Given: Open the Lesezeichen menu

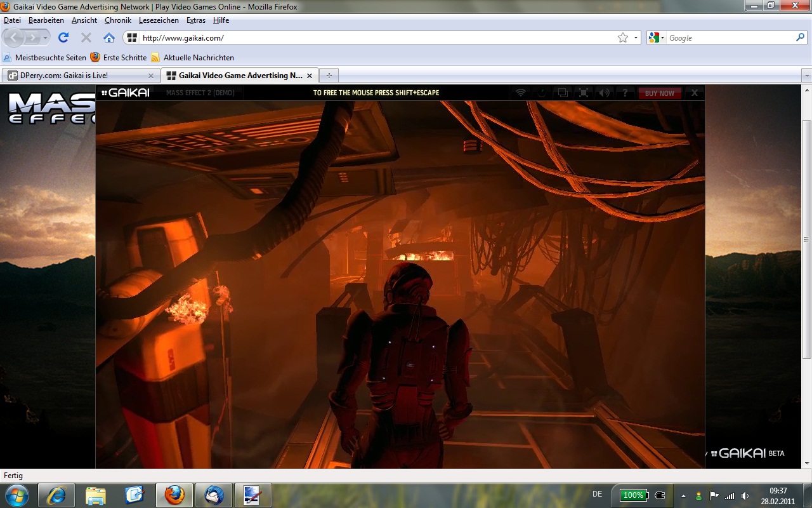Looking at the screenshot, I should (159, 20).
